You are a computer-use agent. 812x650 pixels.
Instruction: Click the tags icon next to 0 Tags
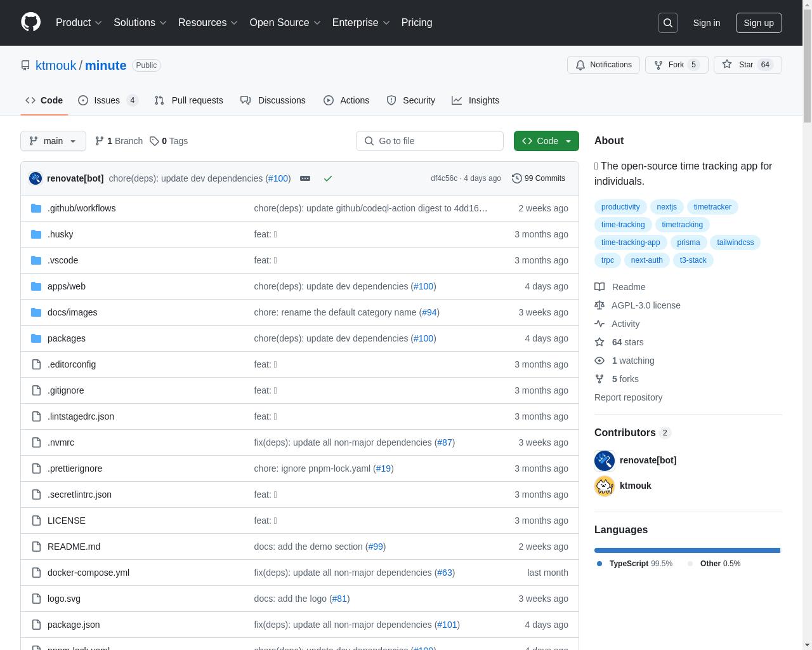(x=154, y=141)
